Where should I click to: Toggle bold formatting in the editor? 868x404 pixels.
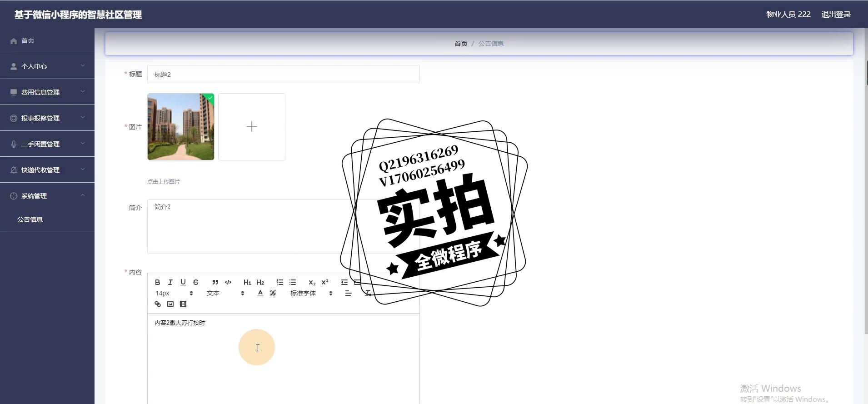pyautogui.click(x=158, y=282)
